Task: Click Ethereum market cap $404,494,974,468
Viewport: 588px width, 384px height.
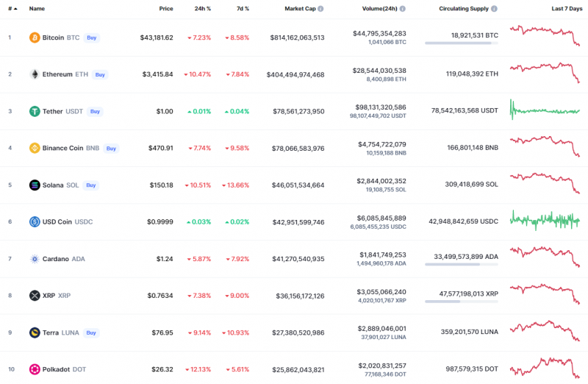Action: 295,75
